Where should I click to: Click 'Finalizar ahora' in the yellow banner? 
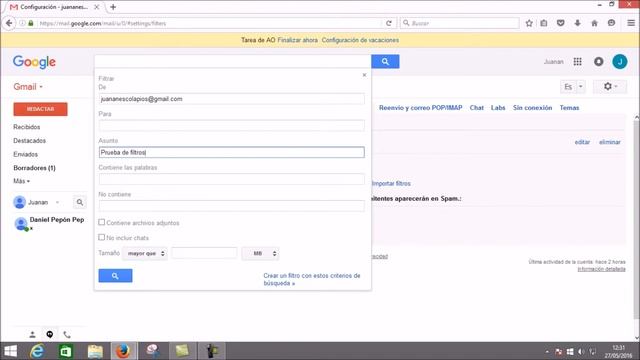tap(297, 40)
